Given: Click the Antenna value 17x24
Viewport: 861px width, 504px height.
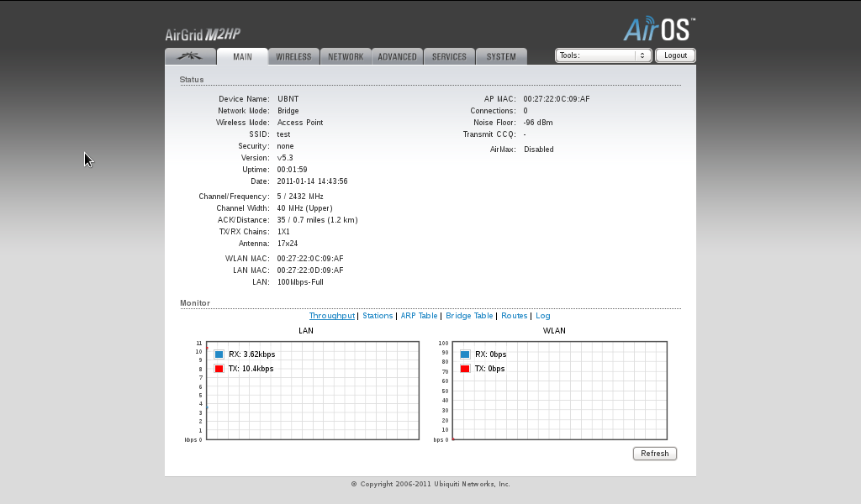Looking at the screenshot, I should coord(288,244).
